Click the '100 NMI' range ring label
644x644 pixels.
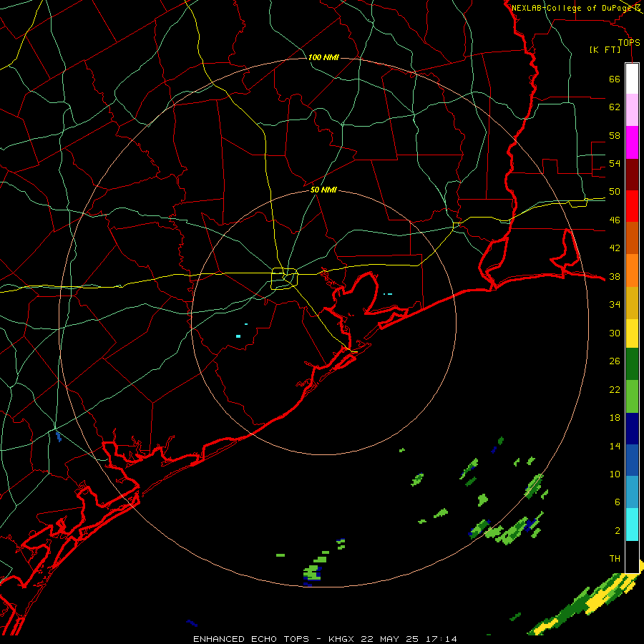(x=323, y=57)
